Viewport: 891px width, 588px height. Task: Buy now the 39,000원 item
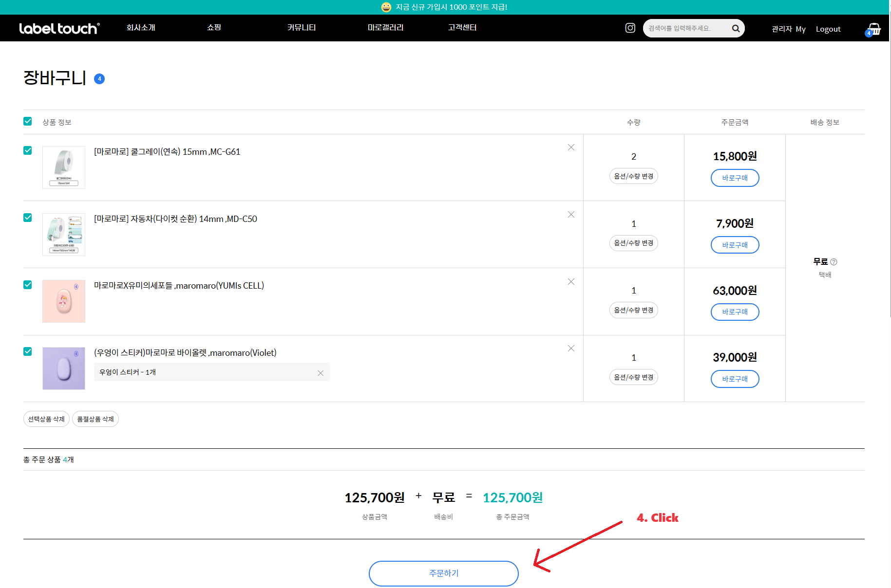[x=735, y=379]
